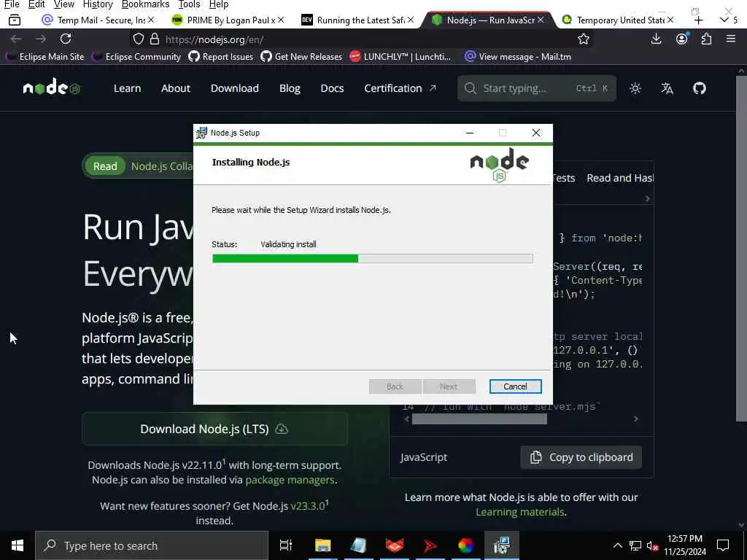
Task: Expand the list all tabs chevron
Action: [724, 20]
